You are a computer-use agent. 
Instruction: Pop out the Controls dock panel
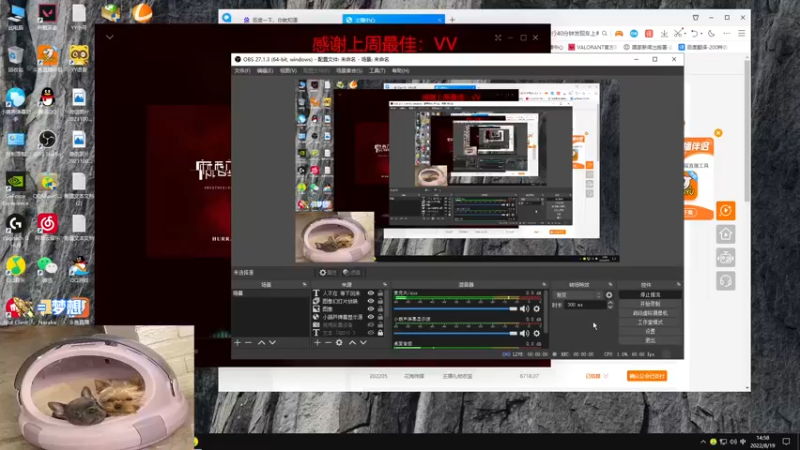(678, 285)
